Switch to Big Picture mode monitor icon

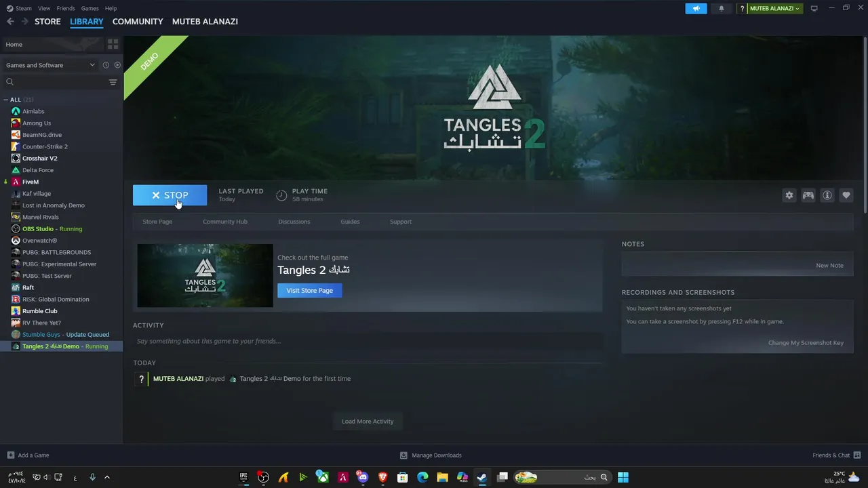814,8
